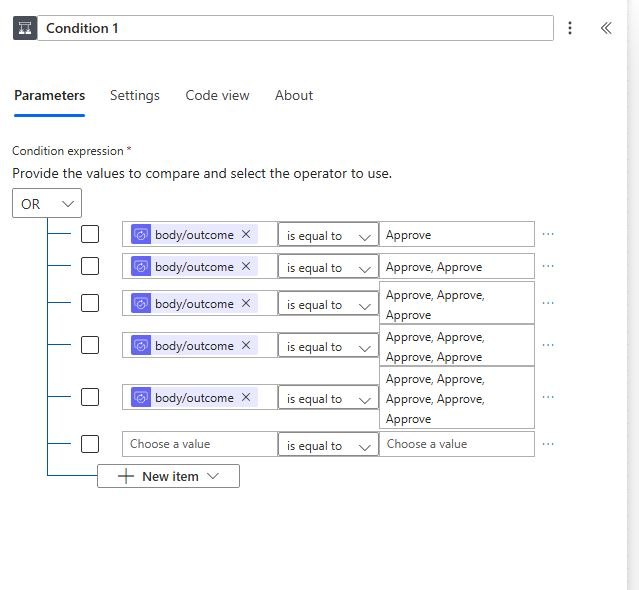Open the OR logical operator dropdown
639x590 pixels.
click(47, 203)
